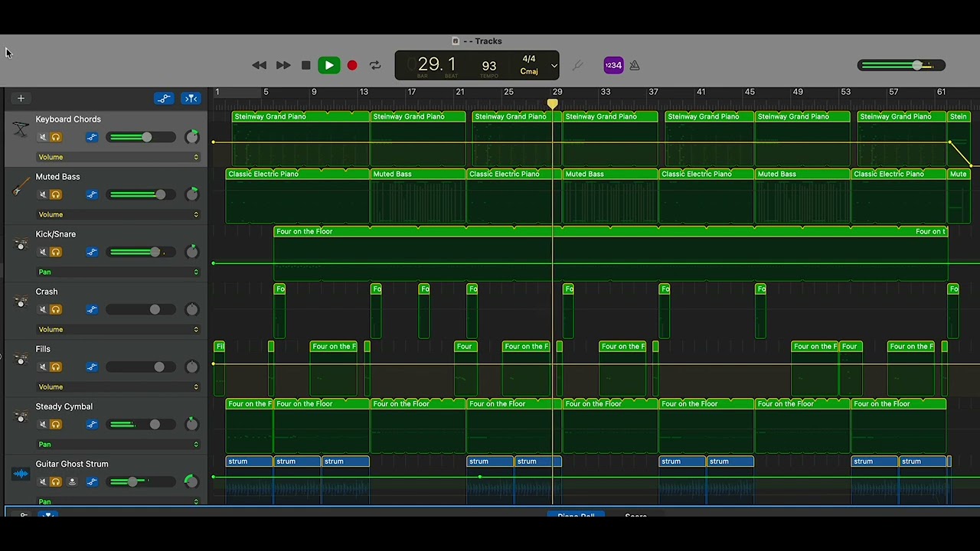The image size is (980, 551).
Task: Select the Keyboard Chords track name
Action: tap(68, 119)
